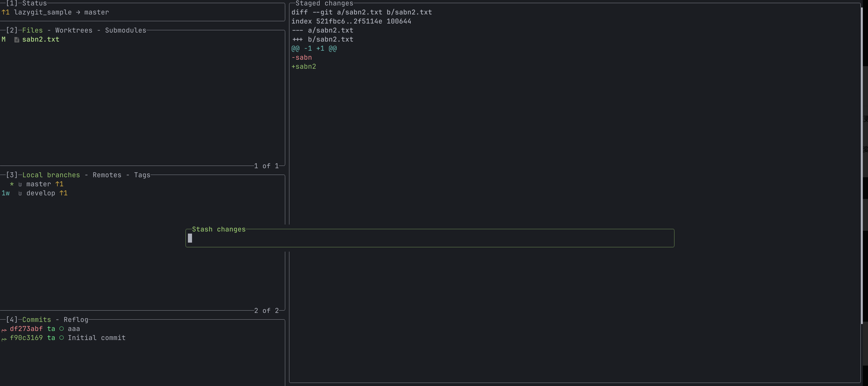The height and width of the screenshot is (386, 868).
Task: Click the ↑1 indicator in the Status panel
Action: coord(6,12)
